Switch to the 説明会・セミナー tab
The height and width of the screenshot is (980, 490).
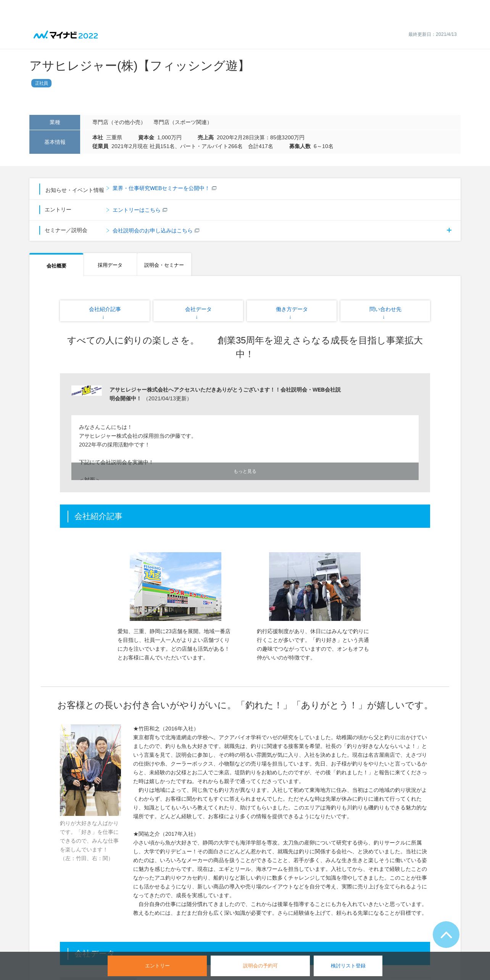(164, 265)
